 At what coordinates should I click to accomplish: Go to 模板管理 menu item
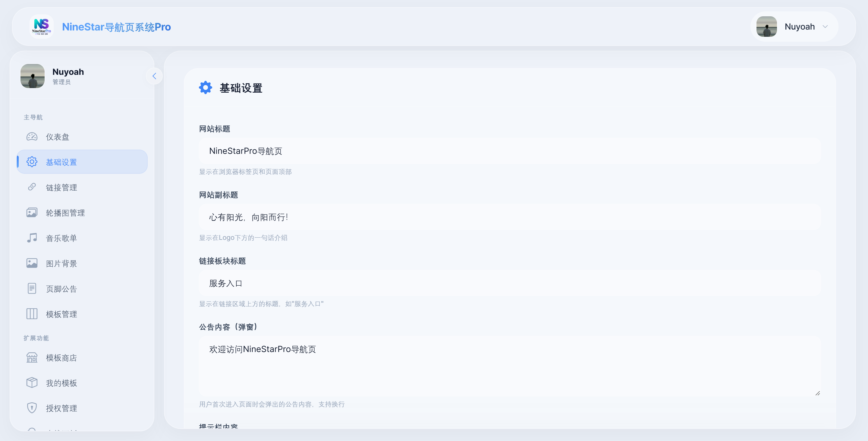82,313
